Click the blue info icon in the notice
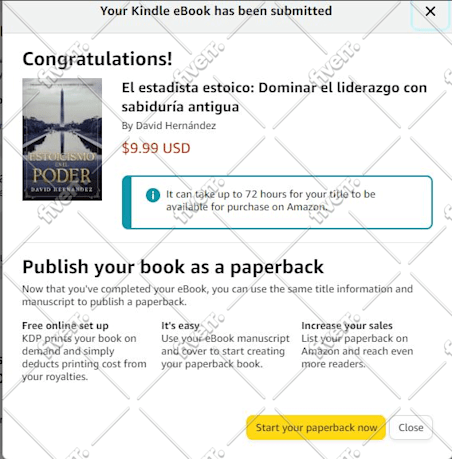 153,195
